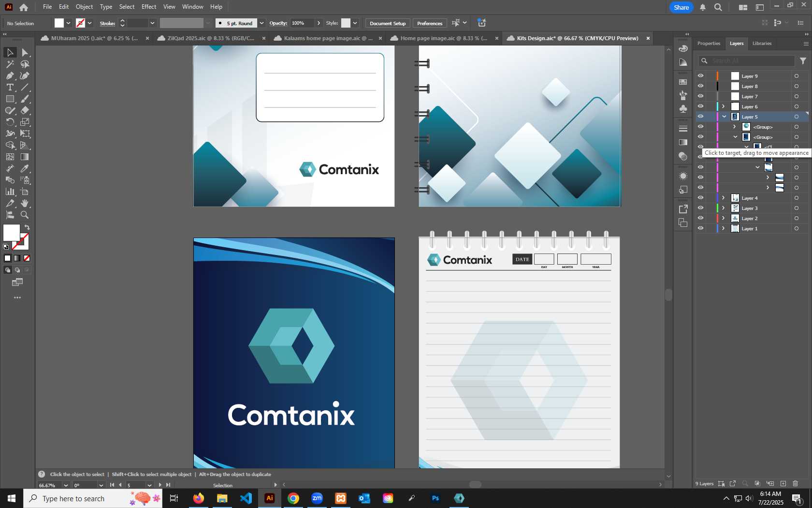This screenshot has height=508, width=812.
Task: Select the Curvature tool
Action: coord(25,75)
